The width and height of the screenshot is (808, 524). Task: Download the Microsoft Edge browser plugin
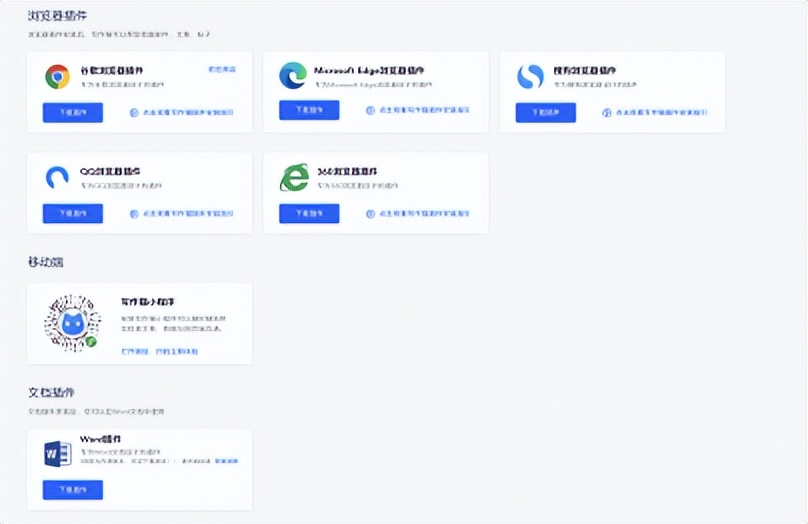[x=309, y=110]
